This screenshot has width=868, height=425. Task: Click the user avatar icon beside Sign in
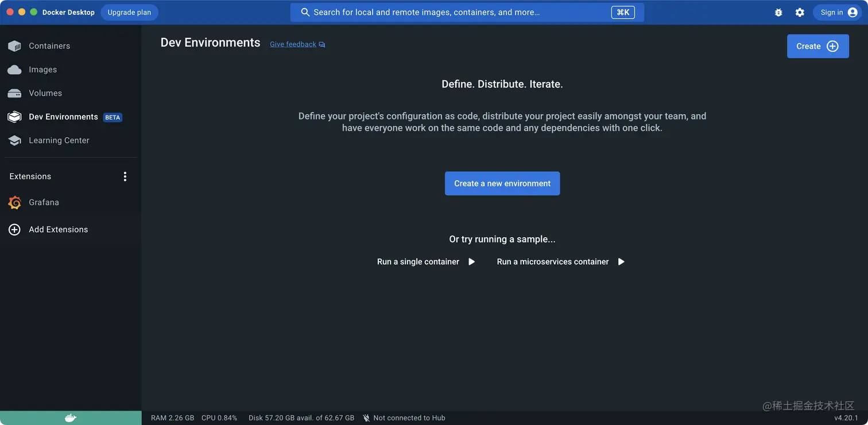pos(852,12)
